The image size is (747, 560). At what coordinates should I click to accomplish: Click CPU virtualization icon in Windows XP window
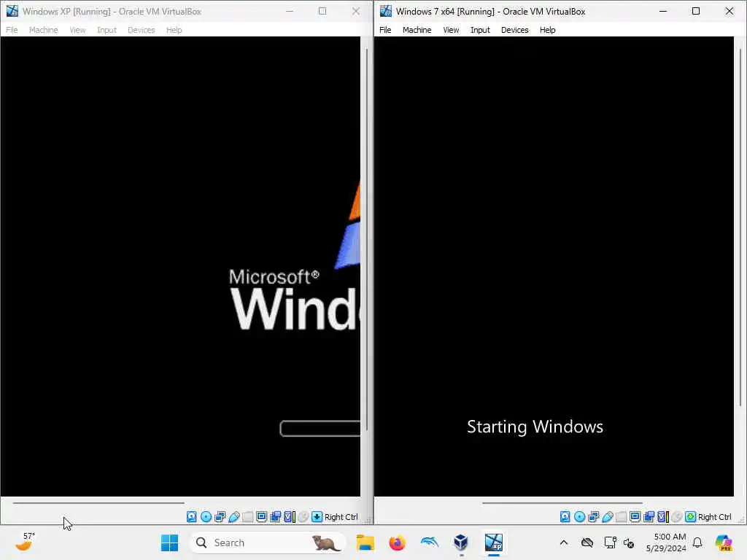[x=289, y=517]
